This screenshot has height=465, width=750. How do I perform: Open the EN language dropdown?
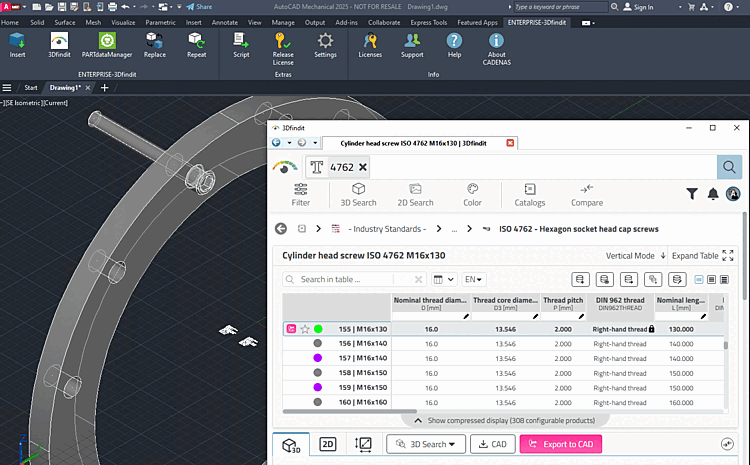coord(473,279)
